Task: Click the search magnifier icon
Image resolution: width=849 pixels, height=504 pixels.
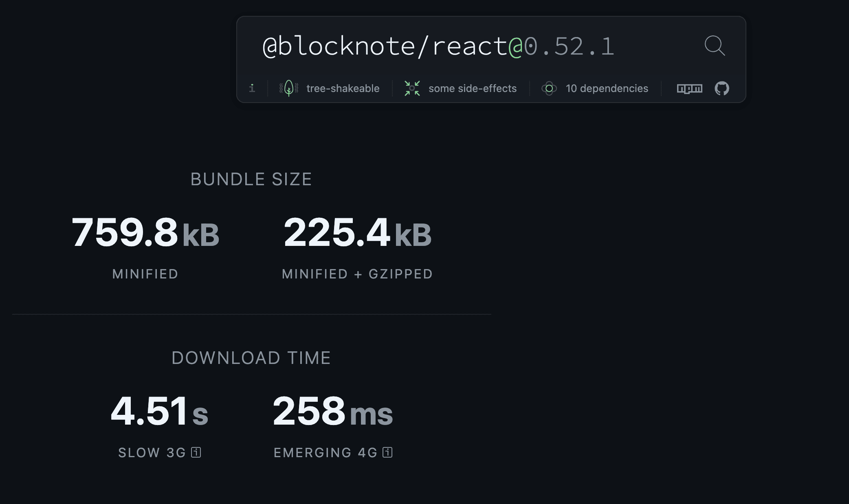Action: pos(715,45)
